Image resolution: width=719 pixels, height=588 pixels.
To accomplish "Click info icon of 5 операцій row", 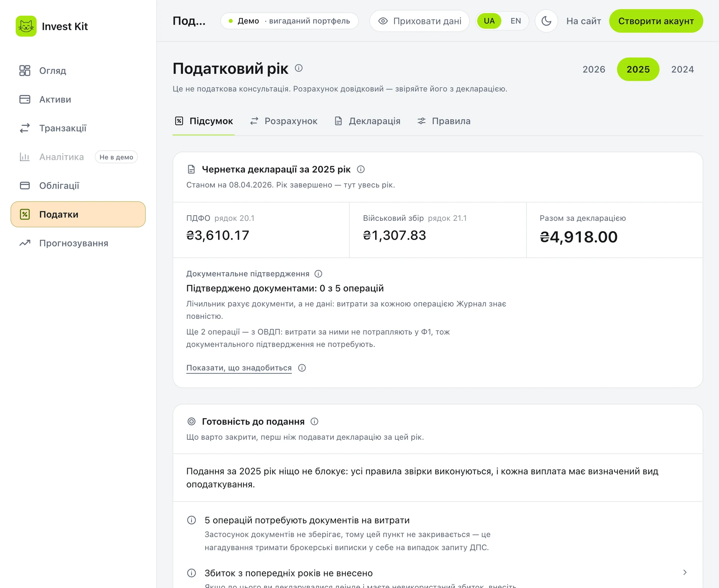I will [191, 520].
